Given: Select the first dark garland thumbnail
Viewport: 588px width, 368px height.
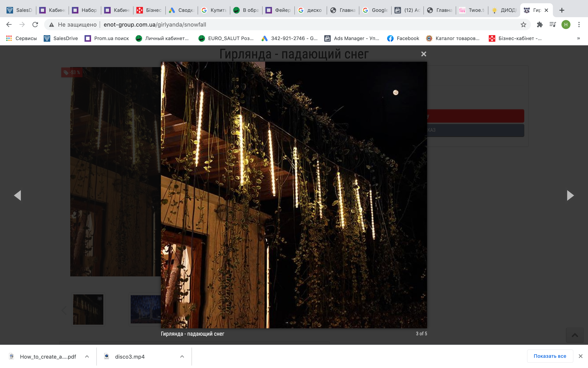Looking at the screenshot, I should click(88, 309).
